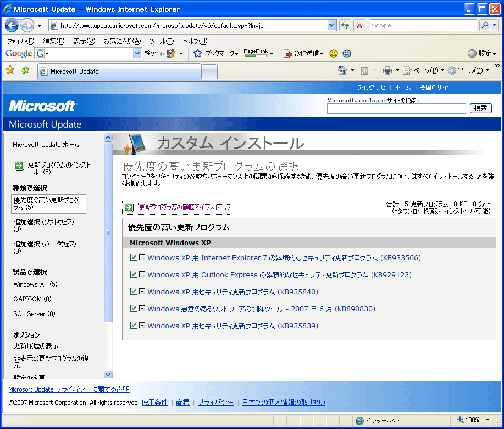Click the Google toolbar news/puzzle icon
Screen dimensions: 504x429
point(171,53)
